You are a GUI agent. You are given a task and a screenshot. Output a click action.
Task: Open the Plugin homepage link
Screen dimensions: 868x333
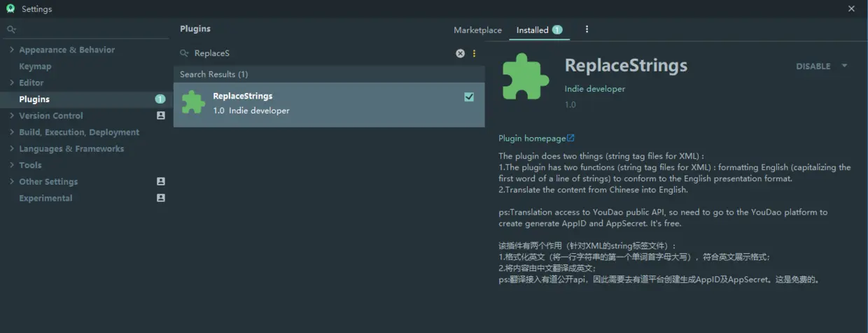pyautogui.click(x=532, y=139)
